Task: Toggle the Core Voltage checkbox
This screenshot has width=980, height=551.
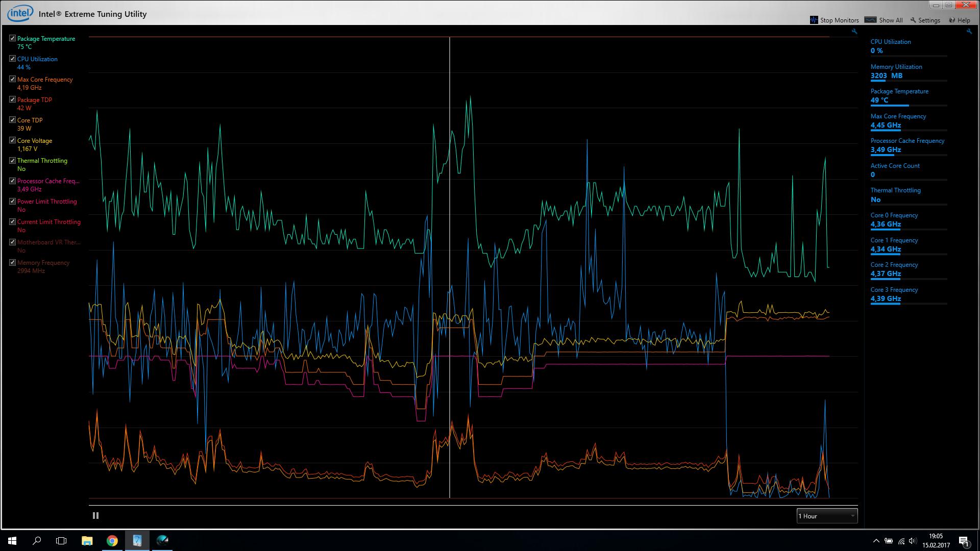Action: [12, 140]
